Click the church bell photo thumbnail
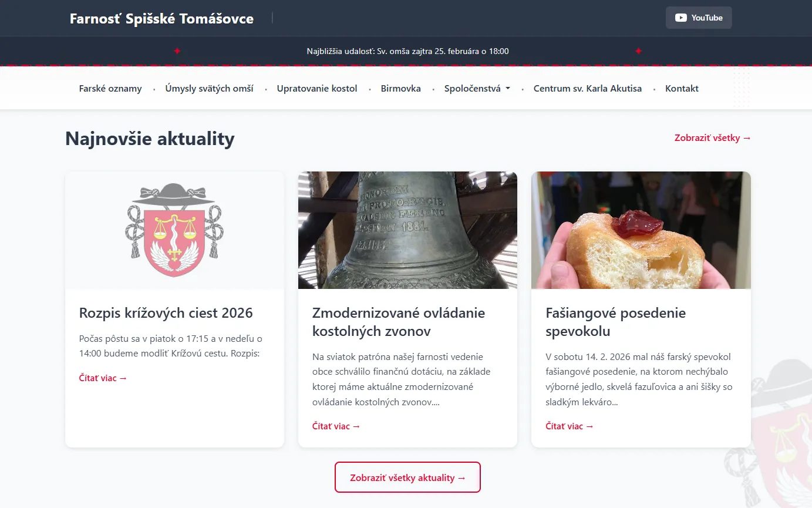 (x=407, y=230)
